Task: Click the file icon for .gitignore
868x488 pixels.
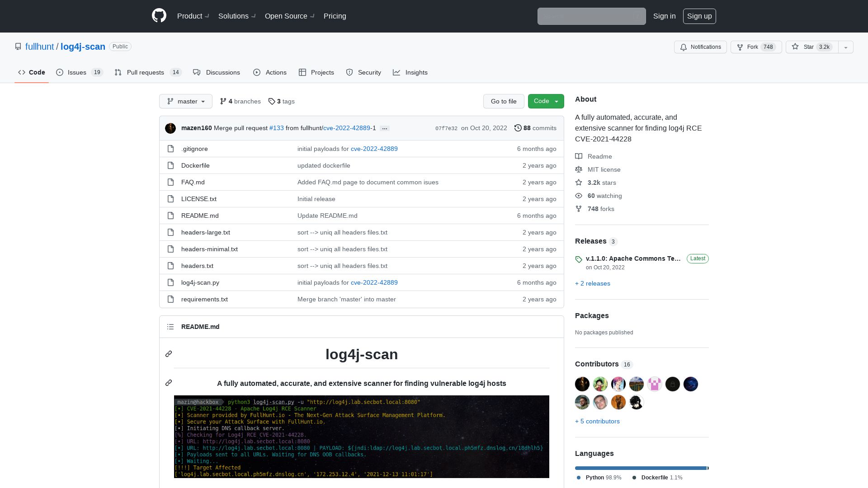Action: coord(170,149)
